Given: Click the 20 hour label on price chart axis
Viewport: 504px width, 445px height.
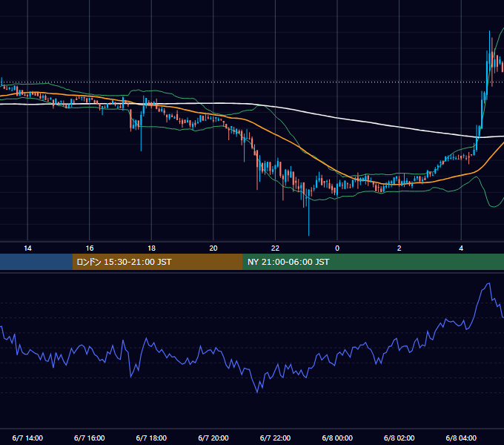Looking at the screenshot, I should point(213,248).
